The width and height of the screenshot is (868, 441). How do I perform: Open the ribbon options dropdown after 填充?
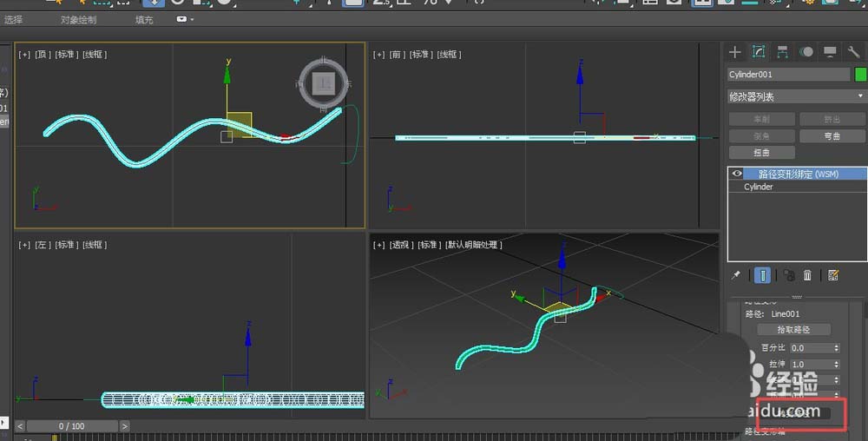point(185,19)
